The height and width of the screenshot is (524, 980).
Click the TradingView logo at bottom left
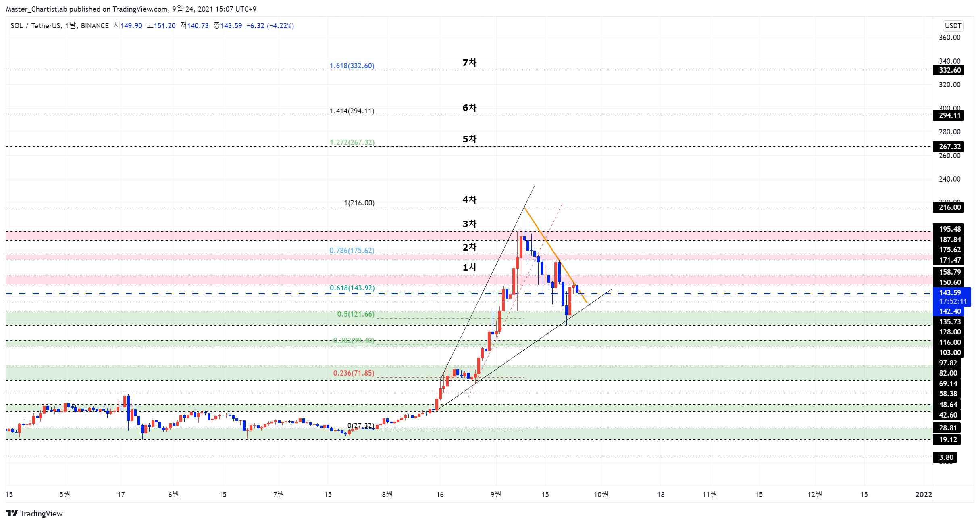click(x=35, y=513)
